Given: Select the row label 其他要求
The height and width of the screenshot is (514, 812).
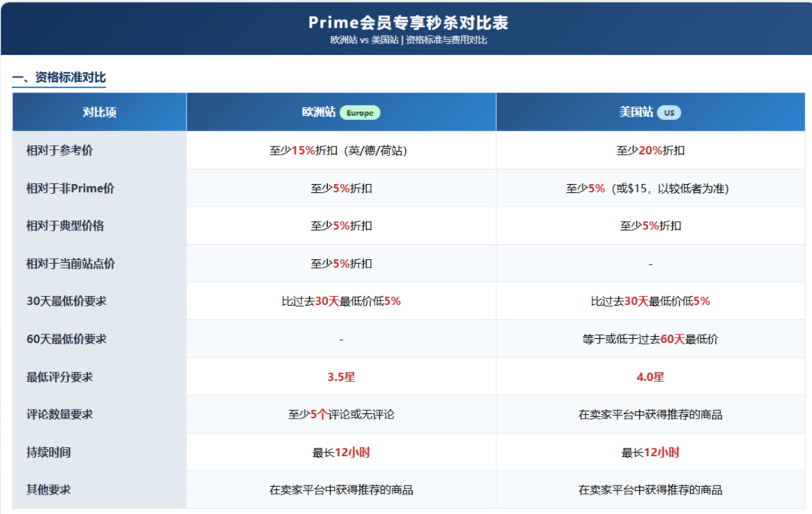Looking at the screenshot, I should tap(49, 490).
